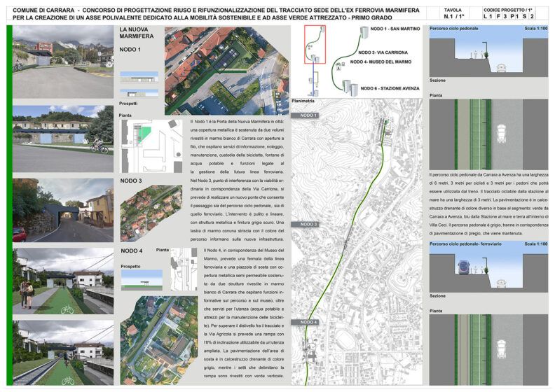555x392 pixels.
Task: Click the Nodo 1 Pianta floor plan drawing
Action: 151,146
